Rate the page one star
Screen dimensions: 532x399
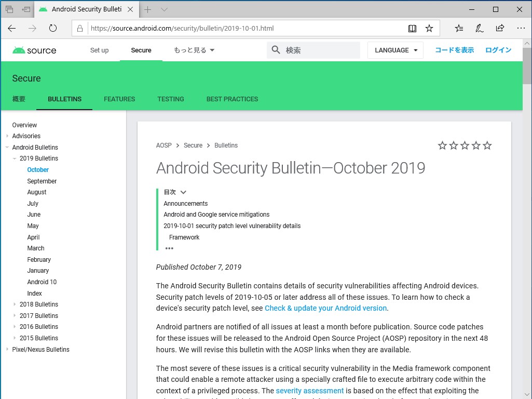[442, 145]
